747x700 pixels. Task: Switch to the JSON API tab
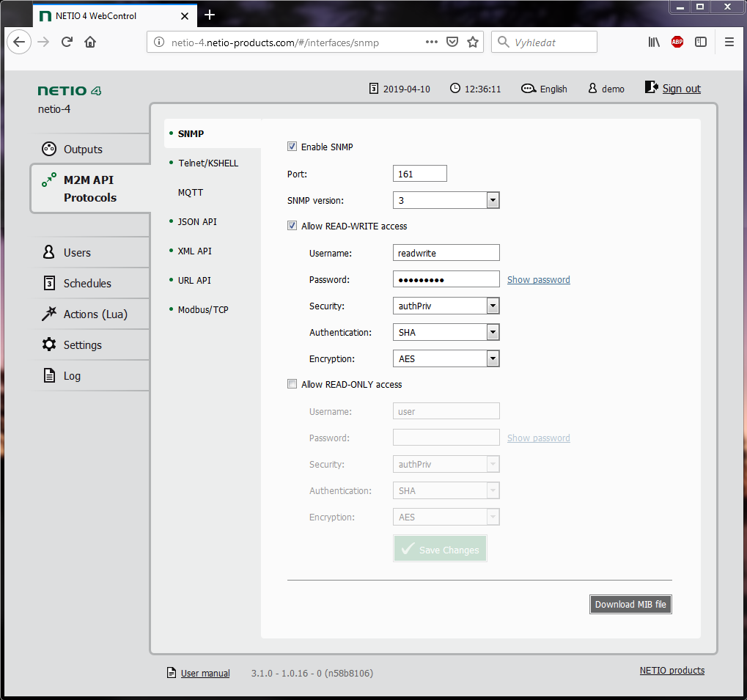tap(197, 221)
